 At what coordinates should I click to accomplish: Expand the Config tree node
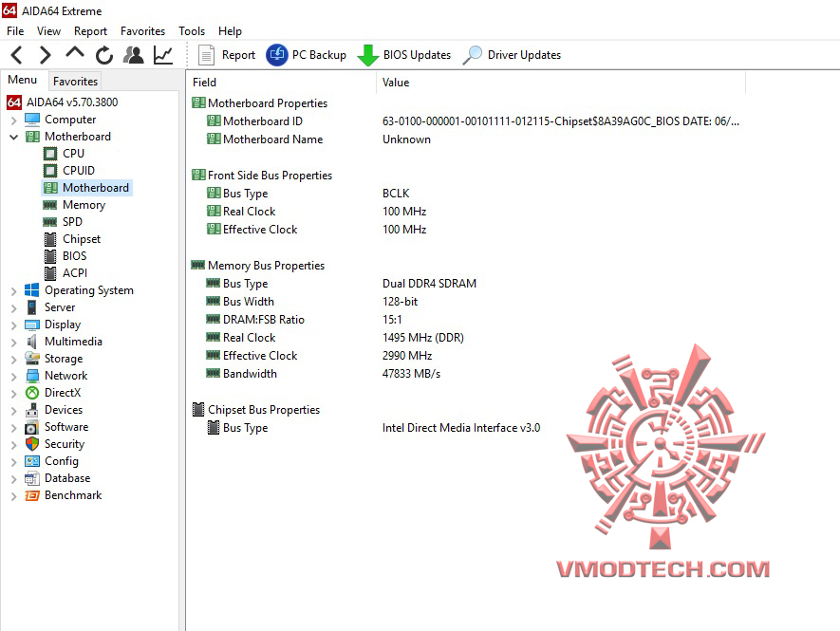(13, 462)
